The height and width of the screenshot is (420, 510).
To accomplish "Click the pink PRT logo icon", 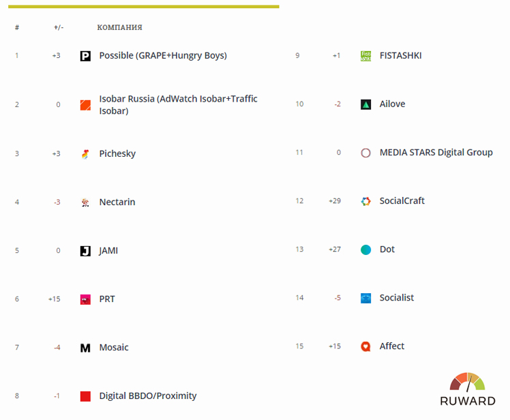I will (85, 299).
